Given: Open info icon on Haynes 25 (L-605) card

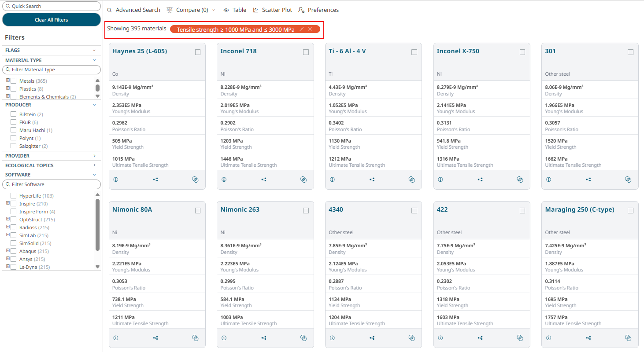Looking at the screenshot, I should pyautogui.click(x=116, y=180).
